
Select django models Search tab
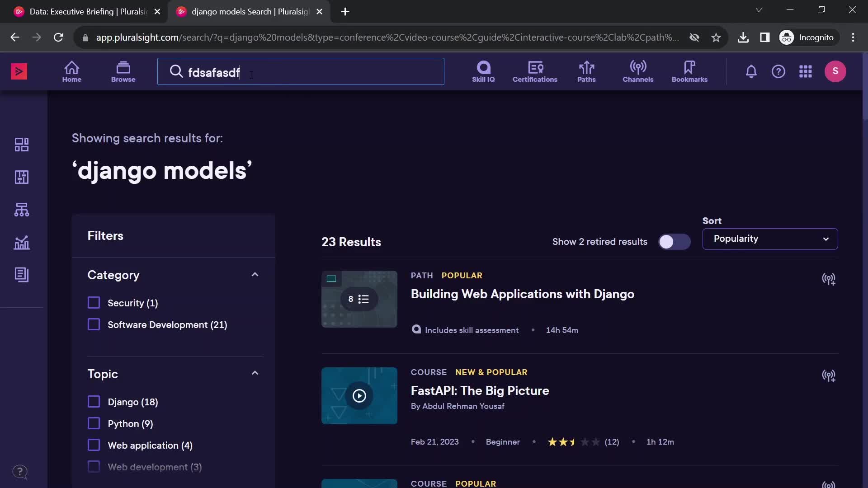click(x=249, y=12)
